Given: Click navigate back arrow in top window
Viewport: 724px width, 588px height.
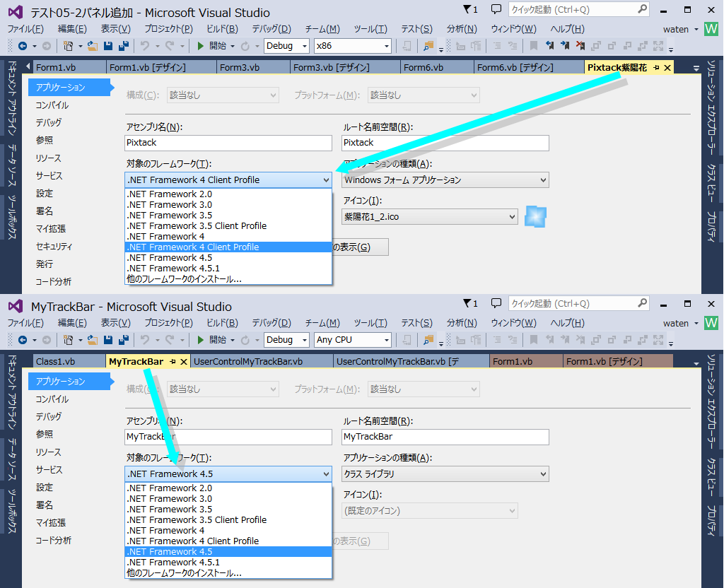Looking at the screenshot, I should pyautogui.click(x=22, y=46).
